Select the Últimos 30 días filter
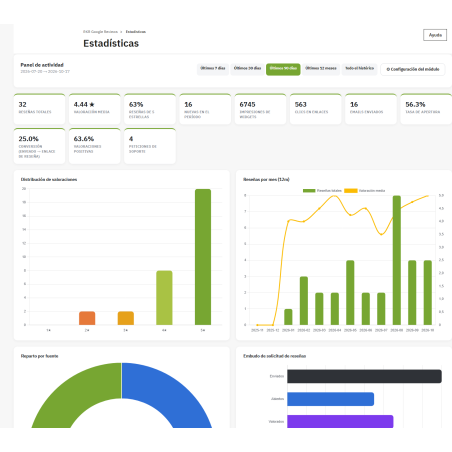Screen dimensions: 452x452 247,68
